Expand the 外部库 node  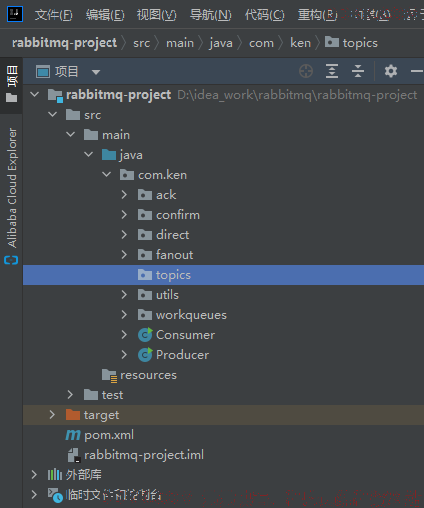pyautogui.click(x=34, y=475)
